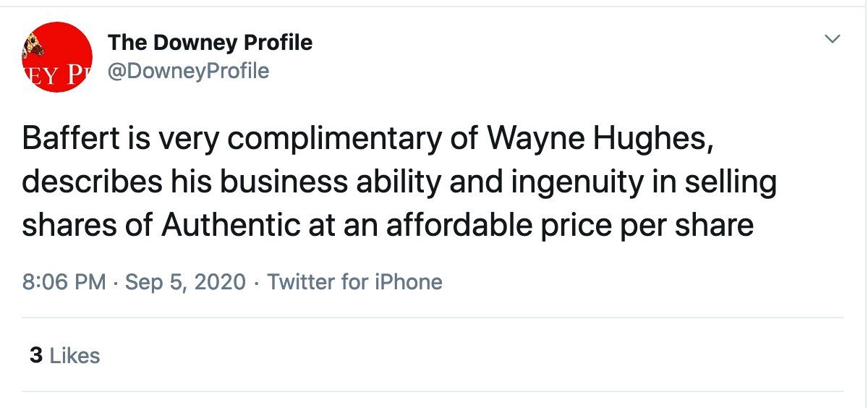Click the like count number 3
The height and width of the screenshot is (408, 868).
click(35, 356)
